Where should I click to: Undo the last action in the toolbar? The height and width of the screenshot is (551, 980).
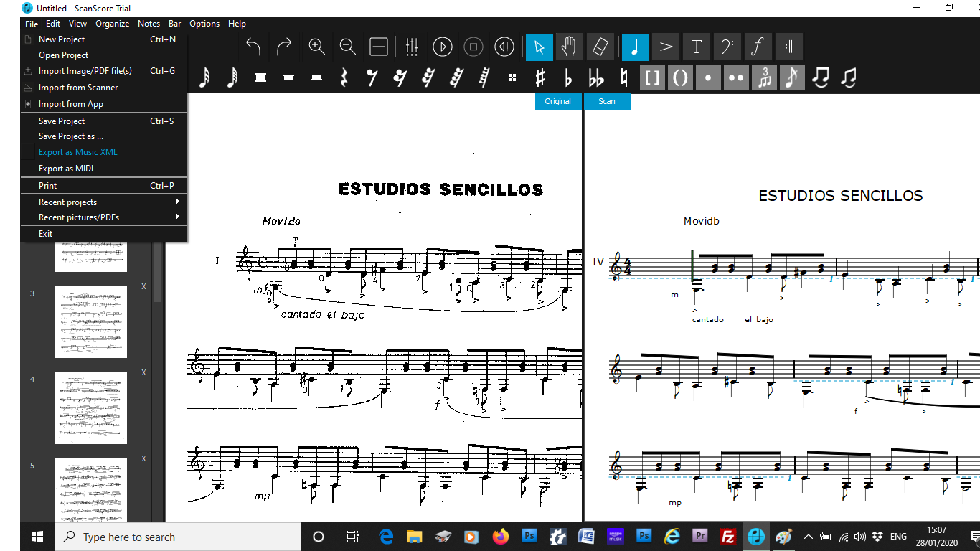pos(253,47)
